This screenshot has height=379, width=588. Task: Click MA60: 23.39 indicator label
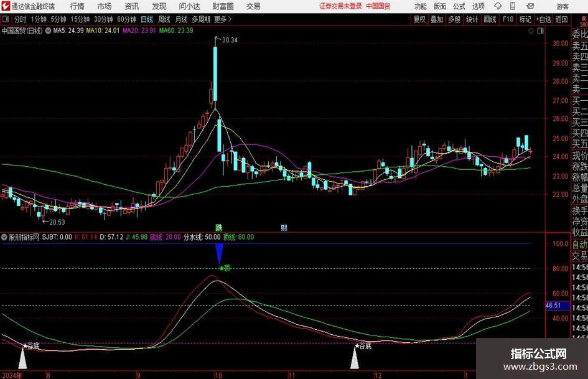point(176,30)
